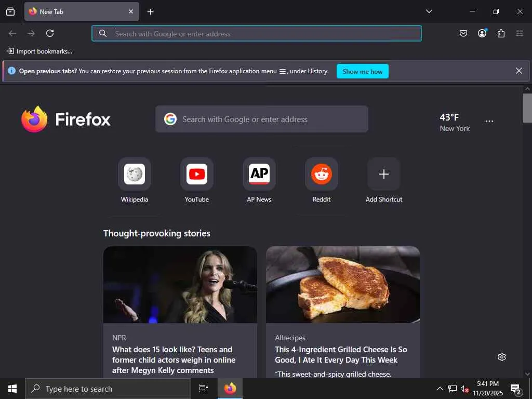This screenshot has height=399, width=532.
Task: Click the Add Shortcut tile
Action: [x=384, y=180]
